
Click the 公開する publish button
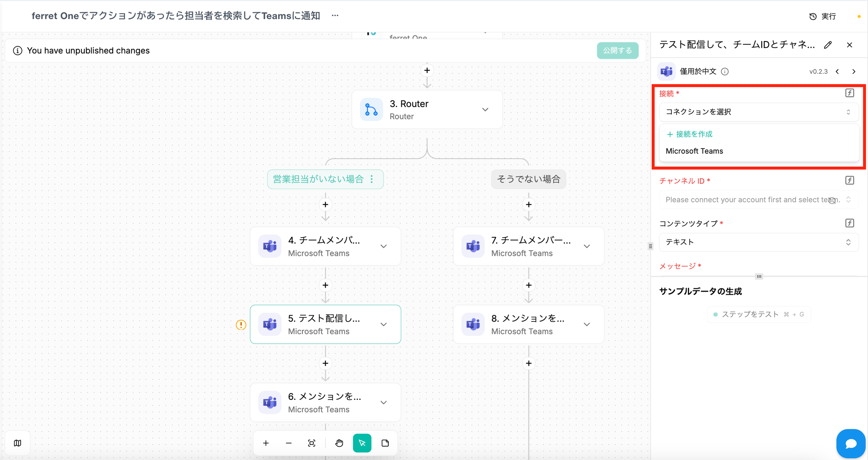pyautogui.click(x=618, y=50)
